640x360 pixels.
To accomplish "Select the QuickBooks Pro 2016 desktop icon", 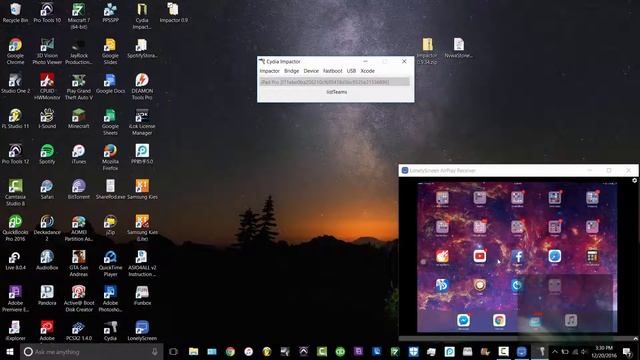I will pos(16,228).
